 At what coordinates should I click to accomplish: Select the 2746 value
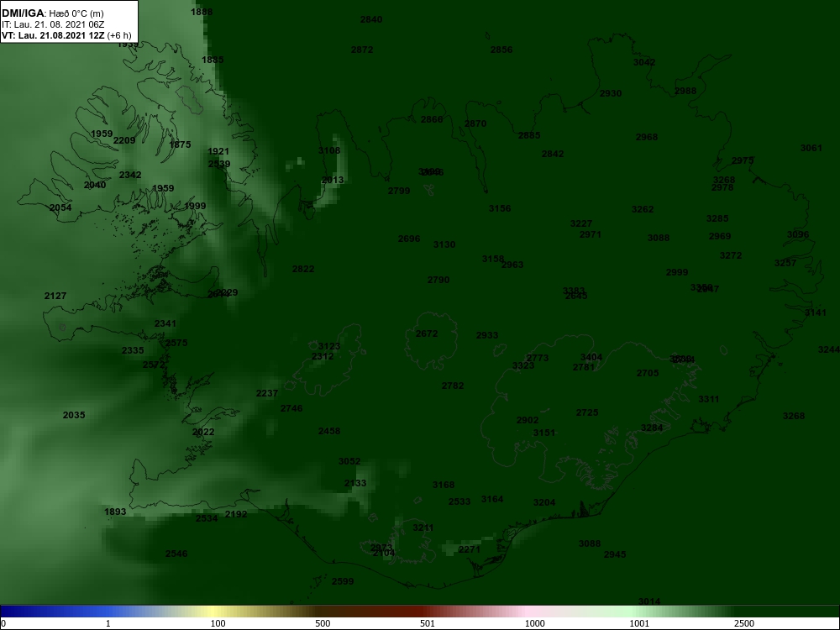coord(291,408)
